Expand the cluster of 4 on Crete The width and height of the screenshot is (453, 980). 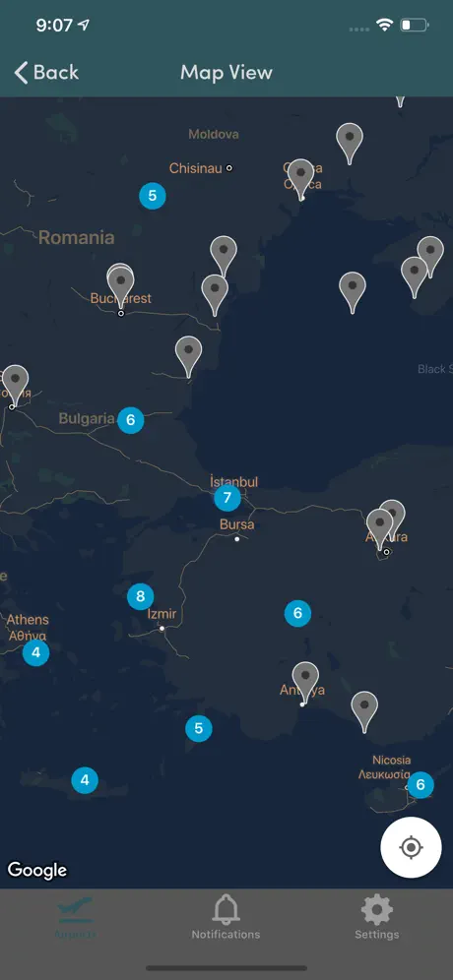[x=85, y=780]
